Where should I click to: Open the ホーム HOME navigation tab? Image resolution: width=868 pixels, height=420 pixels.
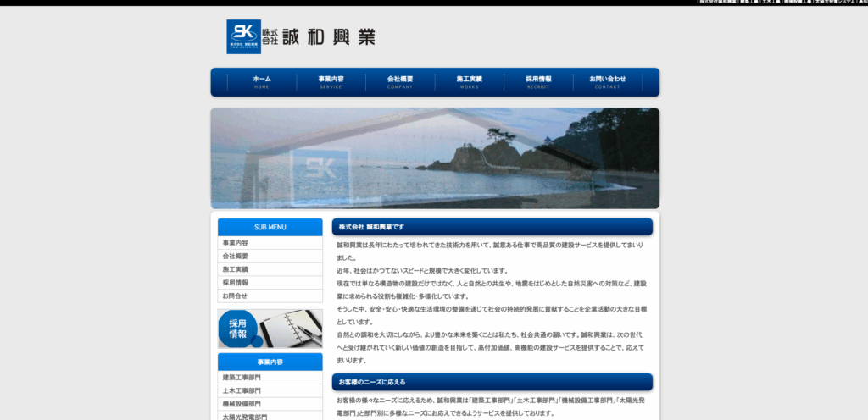pos(262,82)
